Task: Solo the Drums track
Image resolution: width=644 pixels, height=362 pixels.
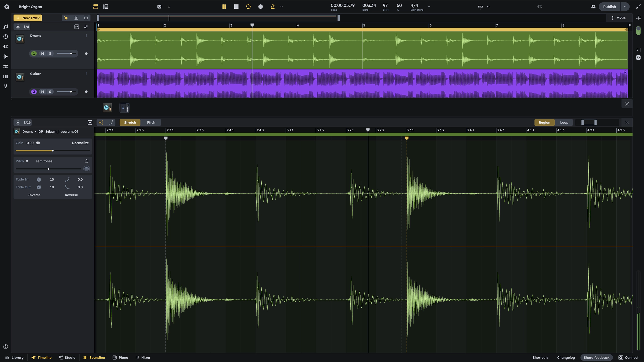Action: [50, 54]
